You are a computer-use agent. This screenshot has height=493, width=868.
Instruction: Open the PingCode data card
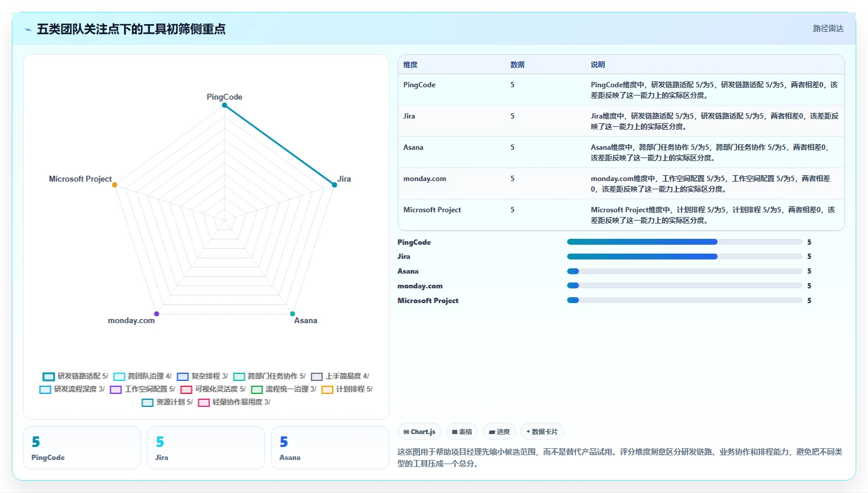click(x=82, y=448)
